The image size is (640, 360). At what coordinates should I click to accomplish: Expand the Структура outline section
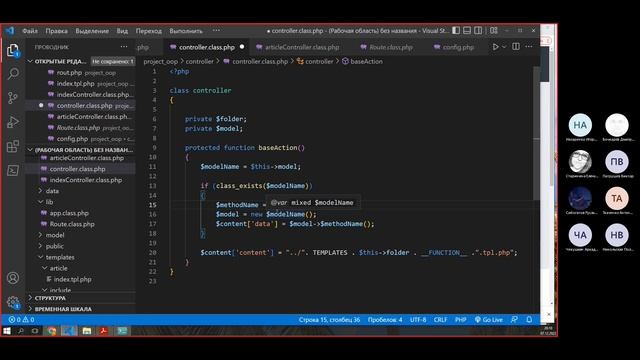(x=81, y=298)
